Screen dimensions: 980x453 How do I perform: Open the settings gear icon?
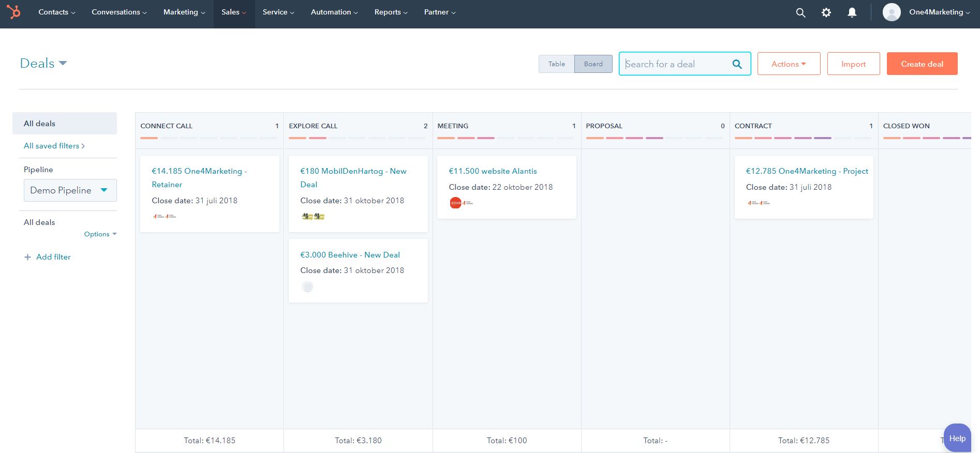pos(826,12)
